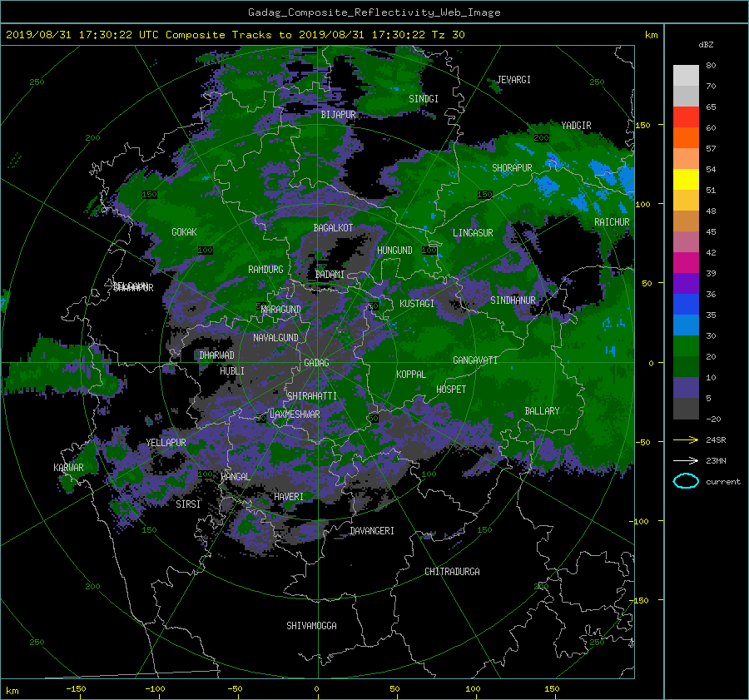Click the light gray 80 dBZ swatch
Image resolution: width=749 pixels, height=700 pixels.
(x=686, y=75)
